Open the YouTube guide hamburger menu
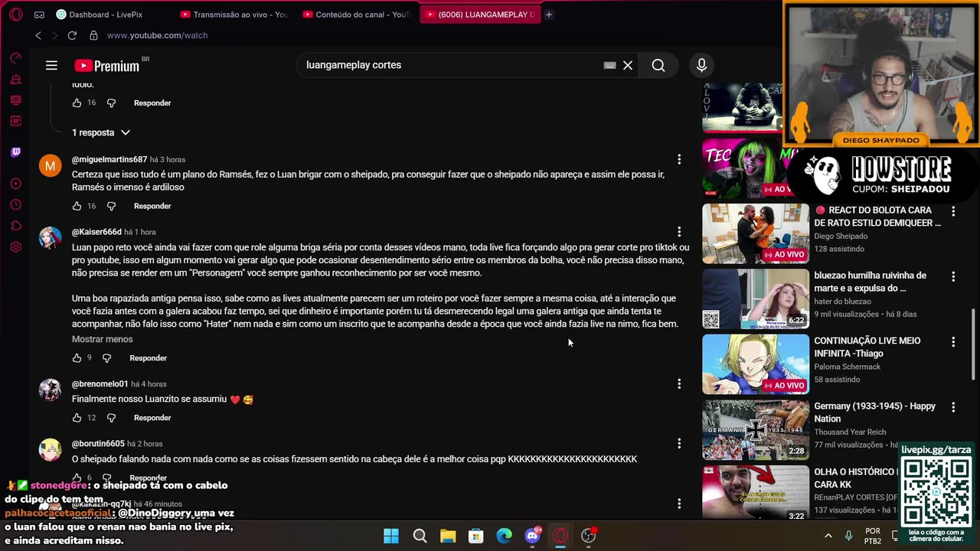This screenshot has width=980, height=551. pyautogui.click(x=51, y=65)
